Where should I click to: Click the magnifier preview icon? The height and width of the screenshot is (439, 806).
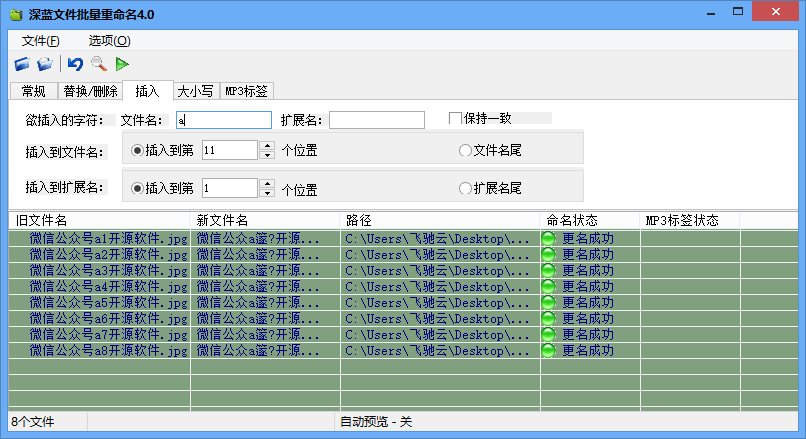99,64
